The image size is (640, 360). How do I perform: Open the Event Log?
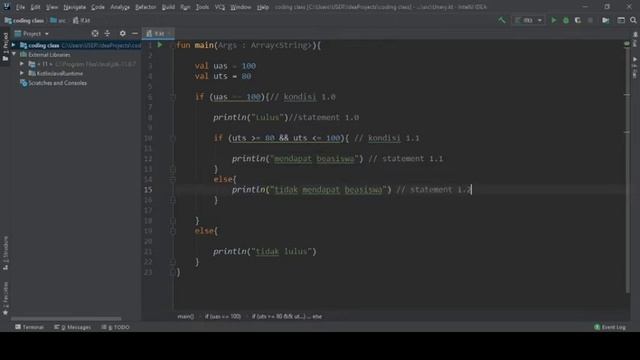[x=610, y=327]
